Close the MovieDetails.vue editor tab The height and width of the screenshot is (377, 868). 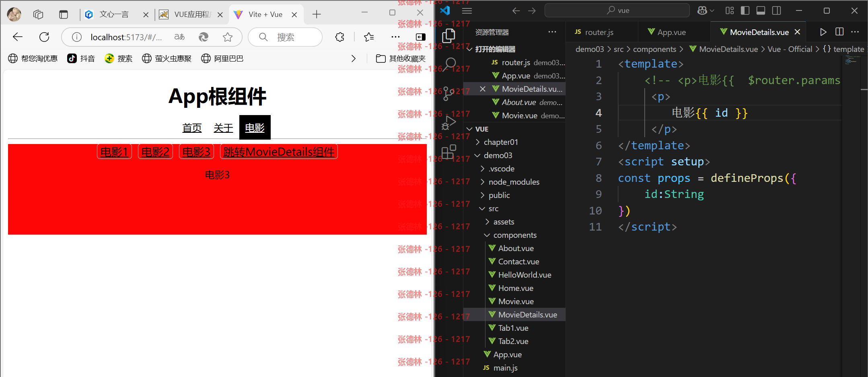click(797, 32)
